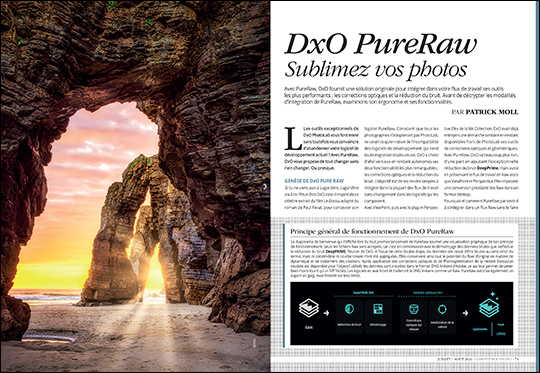Click the arrow right after the RAW icon
The image size is (540, 373).
point(326,313)
